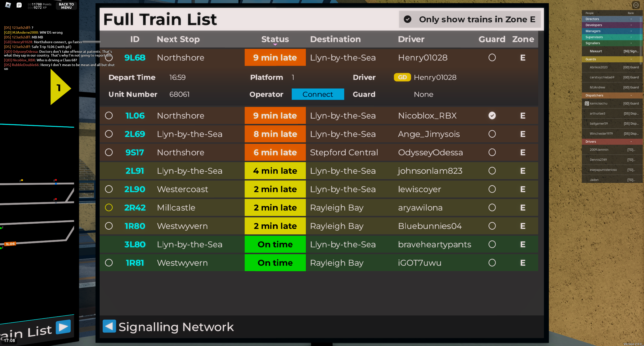Image resolution: width=644 pixels, height=346 pixels.
Task: Toggle guard circle for train 2L69
Action: tap(492, 134)
